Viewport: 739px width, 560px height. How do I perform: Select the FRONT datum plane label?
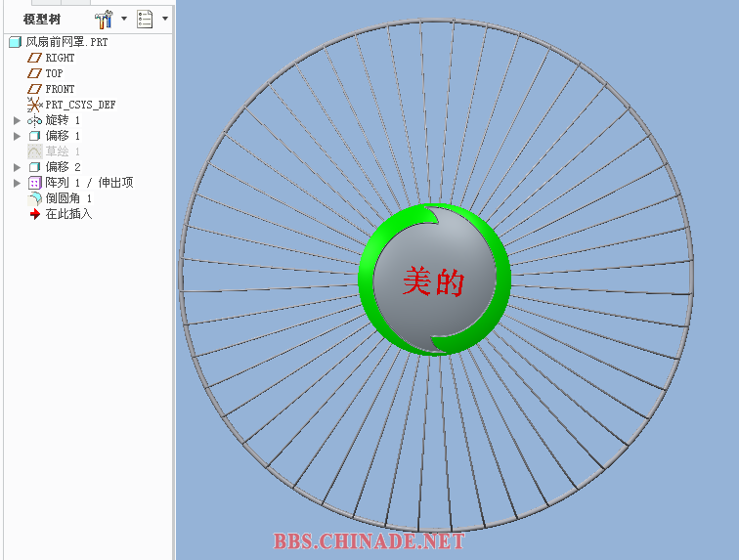[60, 89]
